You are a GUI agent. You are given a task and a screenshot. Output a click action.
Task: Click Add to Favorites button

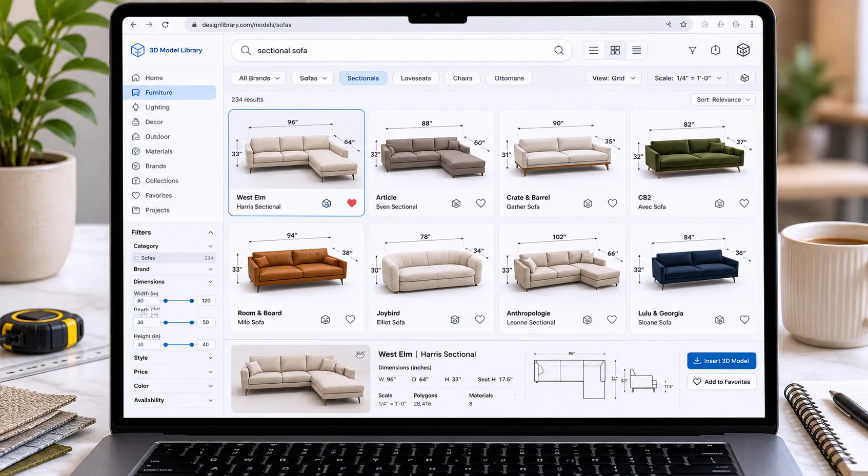click(x=721, y=382)
